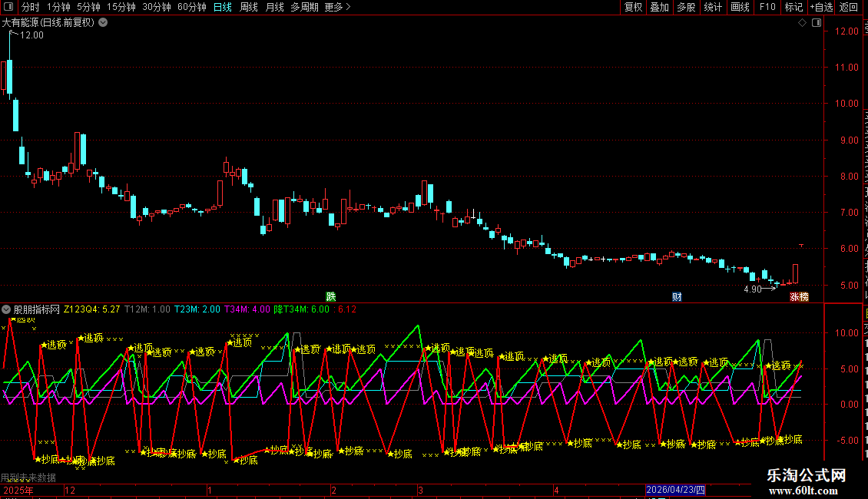Screen dimensions: 868x499
Task: Click the 标记 mark button
Action: (x=793, y=7)
